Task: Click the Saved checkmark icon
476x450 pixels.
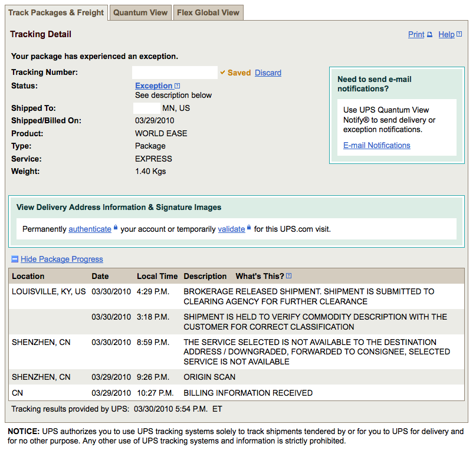Action: 222,73
